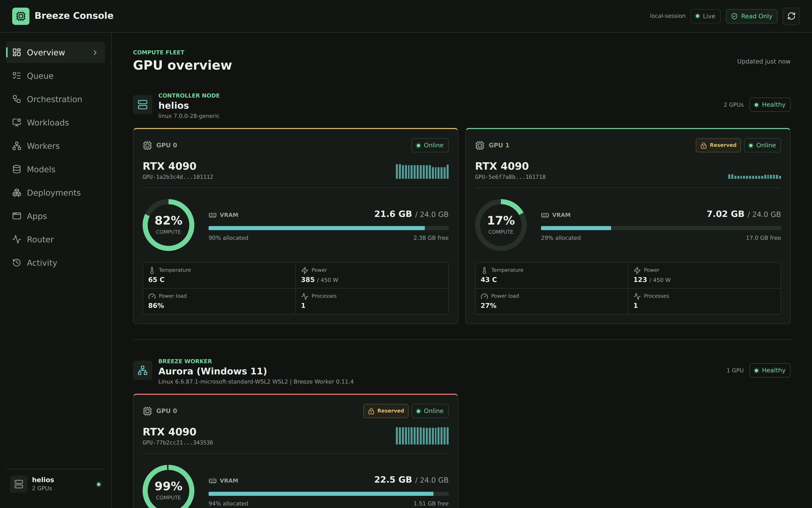Click the helios GPU 0 VRAM progress bar
Image resolution: width=812 pixels, height=508 pixels.
pyautogui.click(x=329, y=228)
